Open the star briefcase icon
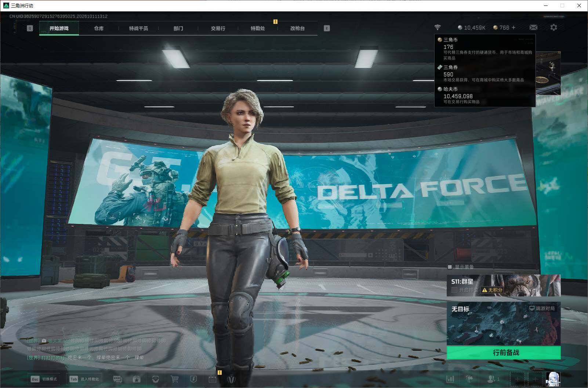This screenshot has width=588, height=388. [x=137, y=379]
